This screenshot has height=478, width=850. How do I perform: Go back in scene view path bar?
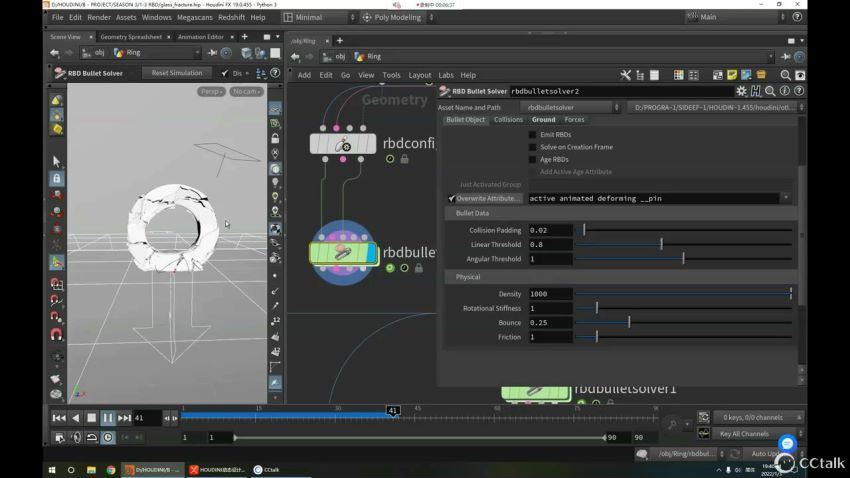click(55, 53)
